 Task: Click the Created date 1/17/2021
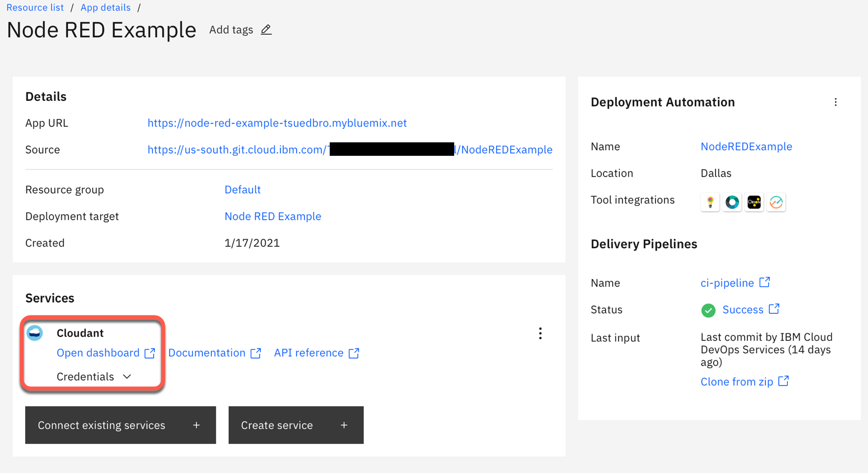coord(252,243)
